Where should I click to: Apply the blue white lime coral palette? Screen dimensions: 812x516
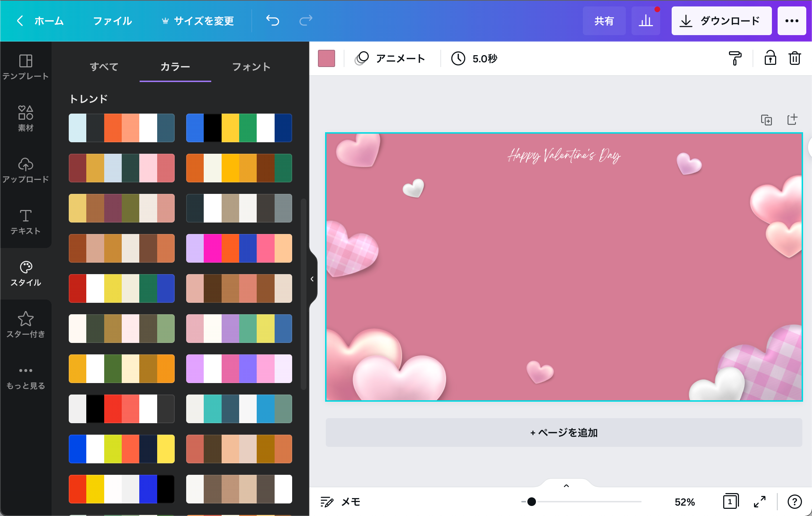[122, 449]
